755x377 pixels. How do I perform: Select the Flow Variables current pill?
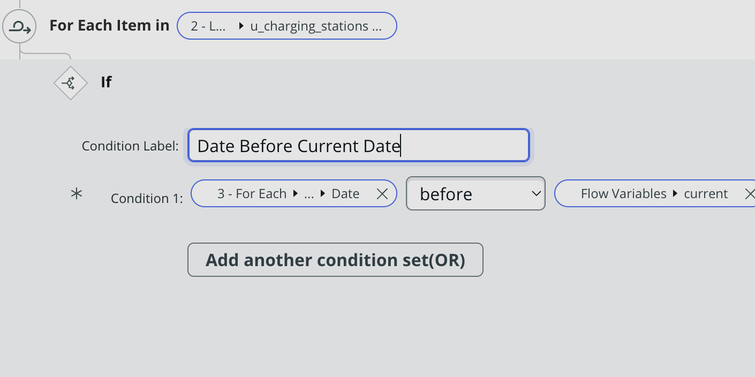pyautogui.click(x=655, y=194)
